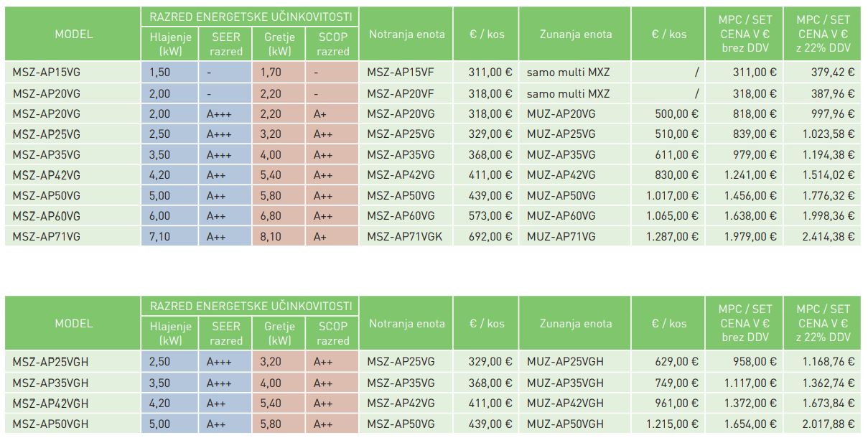Click the MUZ-AP50VGH outdoor unit cell
The image size is (868, 443).
(565, 424)
